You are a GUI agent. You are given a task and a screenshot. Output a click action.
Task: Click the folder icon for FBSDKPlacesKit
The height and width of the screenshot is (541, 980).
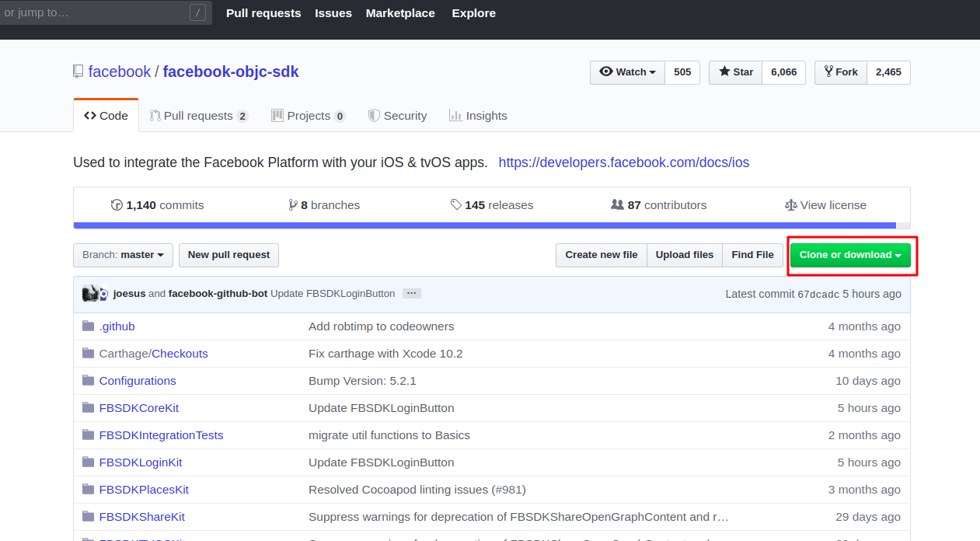pyautogui.click(x=88, y=490)
